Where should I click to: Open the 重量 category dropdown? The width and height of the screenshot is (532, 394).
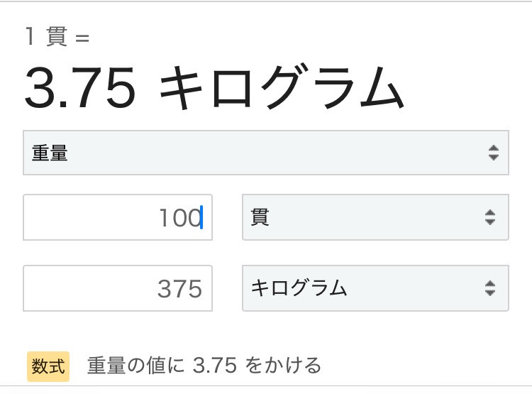click(x=266, y=153)
